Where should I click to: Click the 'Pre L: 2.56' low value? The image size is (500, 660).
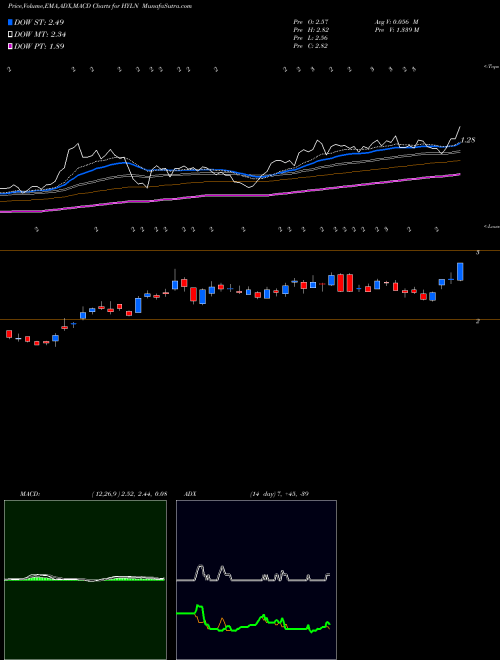(311, 38)
